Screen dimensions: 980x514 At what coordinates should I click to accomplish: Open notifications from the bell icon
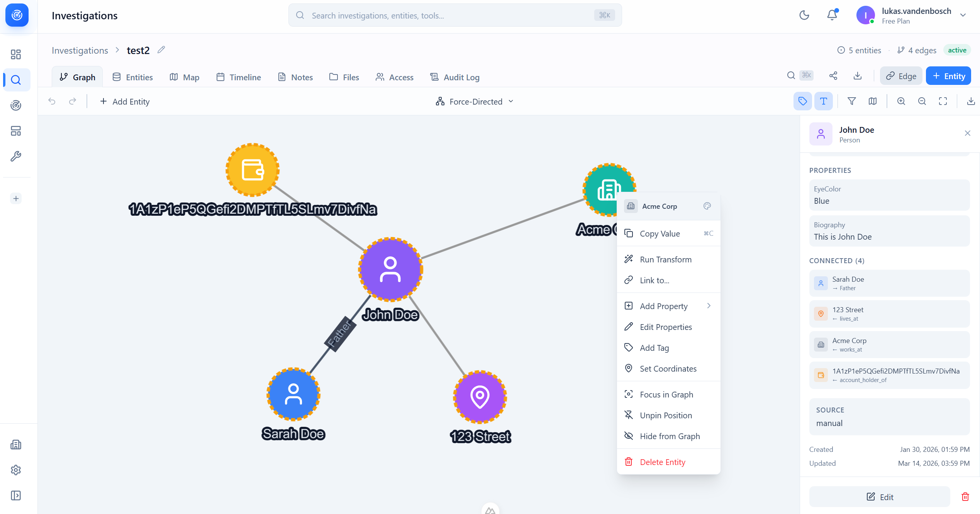[832, 15]
